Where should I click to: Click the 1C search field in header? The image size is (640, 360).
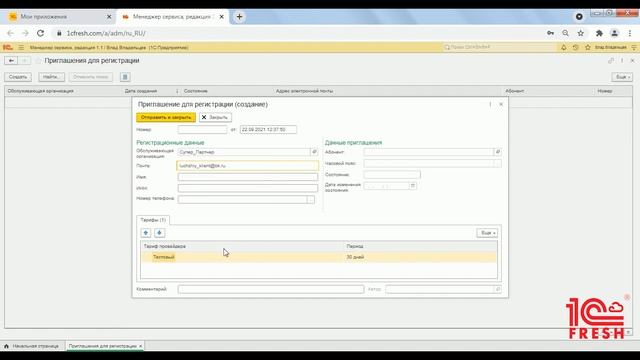[x=500, y=47]
